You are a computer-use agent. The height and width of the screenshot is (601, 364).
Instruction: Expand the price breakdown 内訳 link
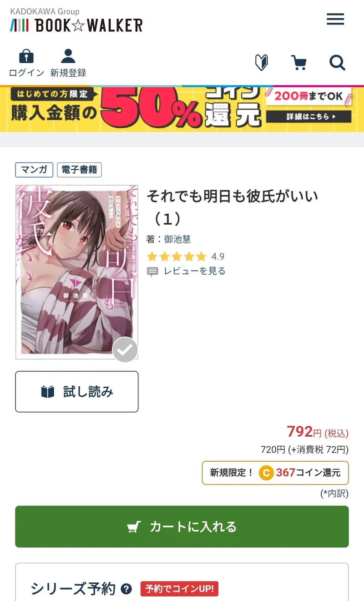coord(334,494)
